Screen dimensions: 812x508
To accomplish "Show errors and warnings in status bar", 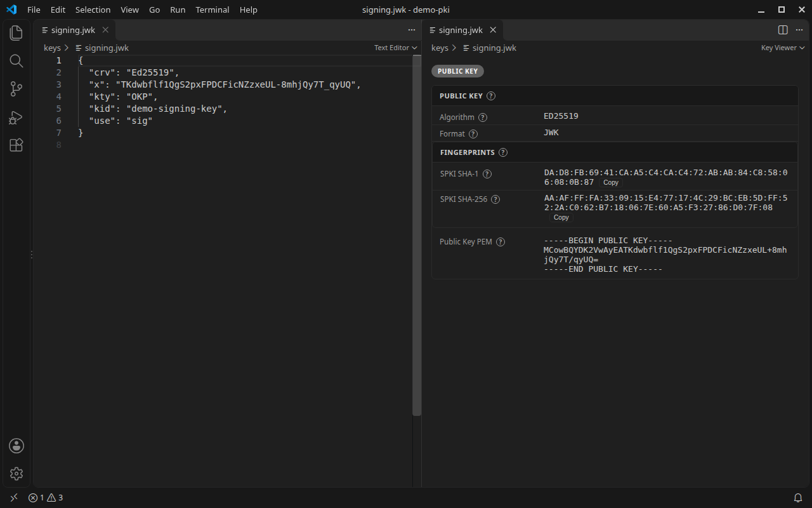I will pyautogui.click(x=46, y=498).
